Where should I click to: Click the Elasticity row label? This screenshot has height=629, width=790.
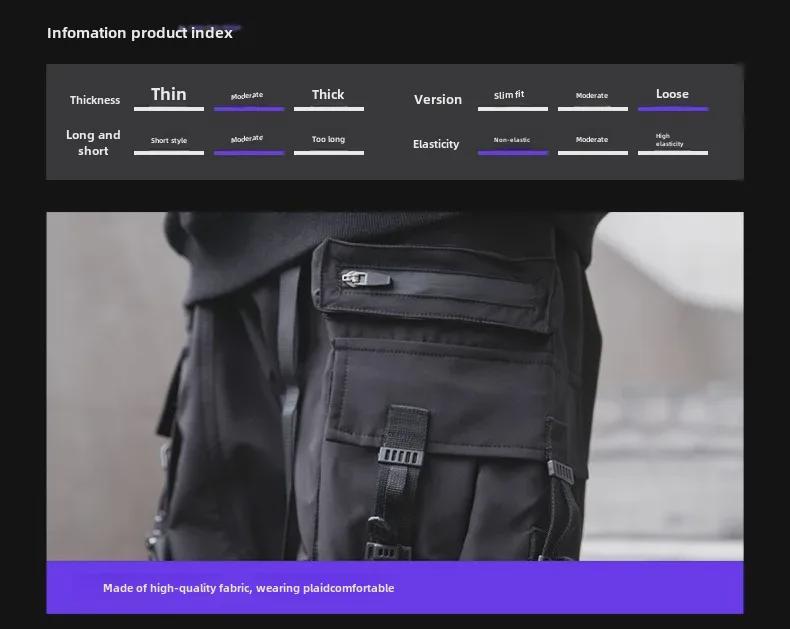(x=436, y=145)
